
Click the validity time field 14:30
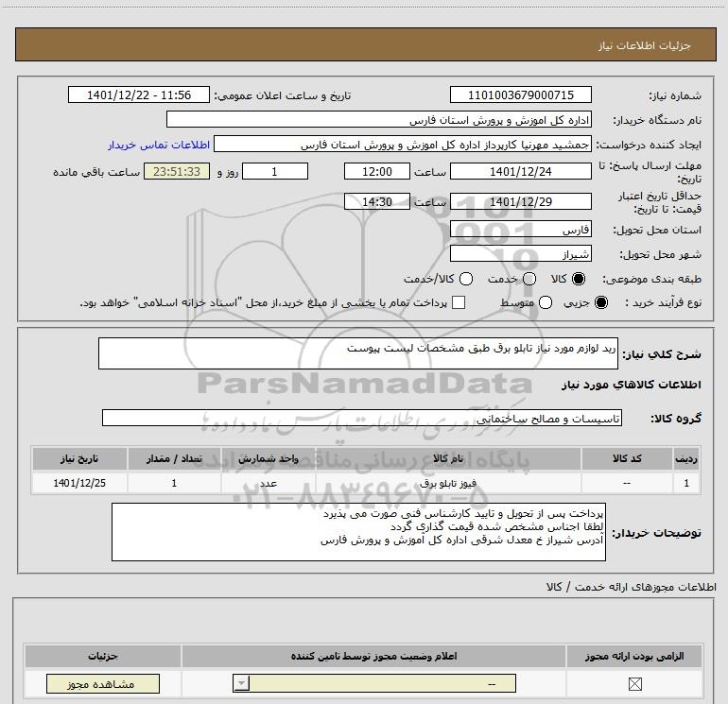(x=377, y=201)
